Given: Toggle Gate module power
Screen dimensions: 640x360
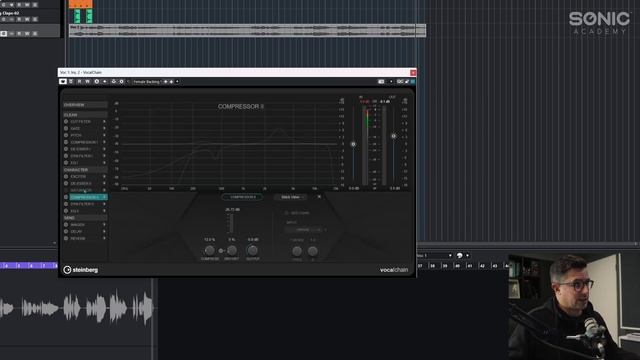Looking at the screenshot, I should click(66, 128).
